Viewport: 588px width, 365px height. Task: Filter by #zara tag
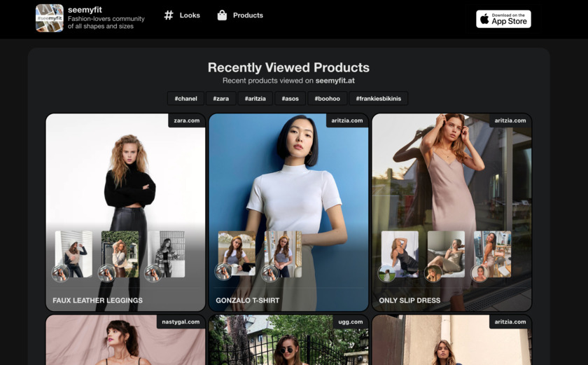coord(221,99)
